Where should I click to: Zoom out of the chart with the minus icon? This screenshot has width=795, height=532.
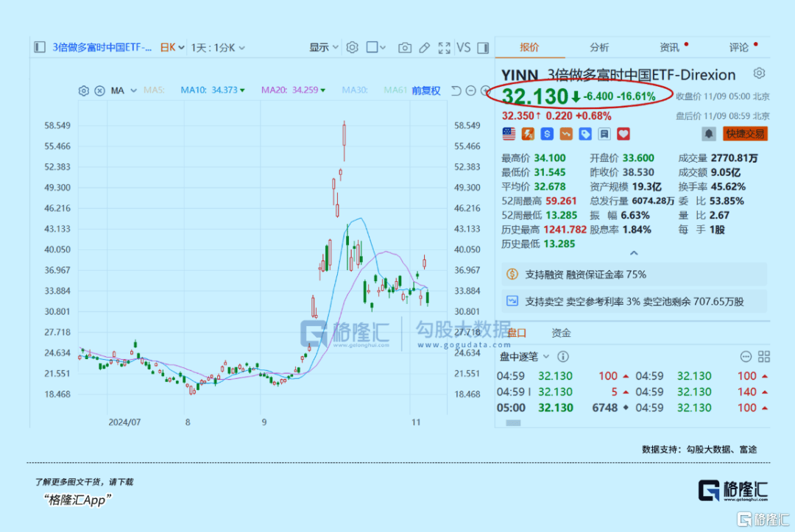pos(470,92)
